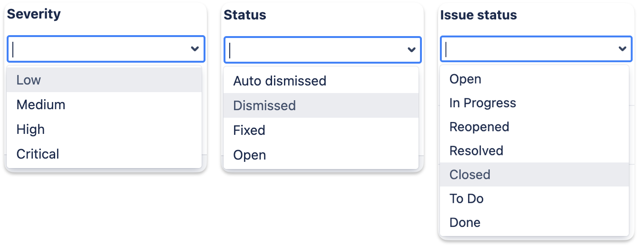644x245 pixels.
Task: Click the Issue status dropdown chevron
Action: (x=622, y=49)
